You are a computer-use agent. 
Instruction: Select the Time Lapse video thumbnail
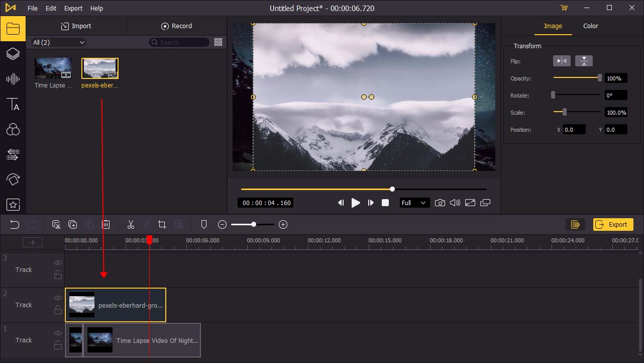click(x=53, y=68)
